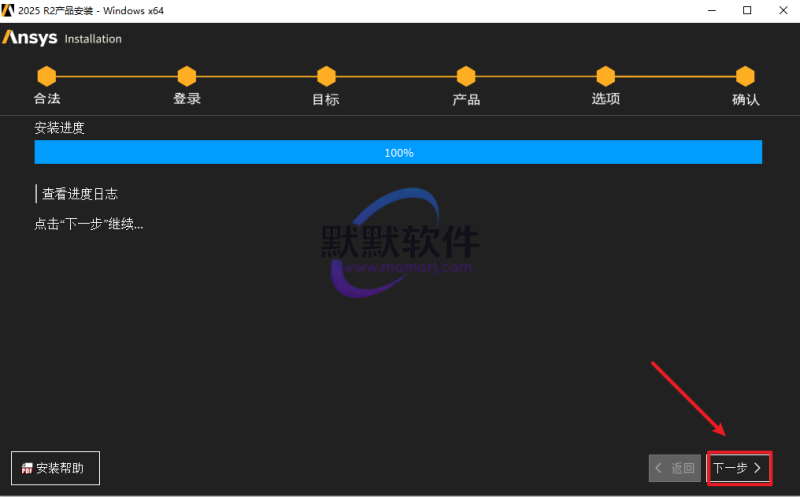Viewport: 800px width, 497px height.
Task: Click the Ansys Installation logo
Action: [x=62, y=38]
